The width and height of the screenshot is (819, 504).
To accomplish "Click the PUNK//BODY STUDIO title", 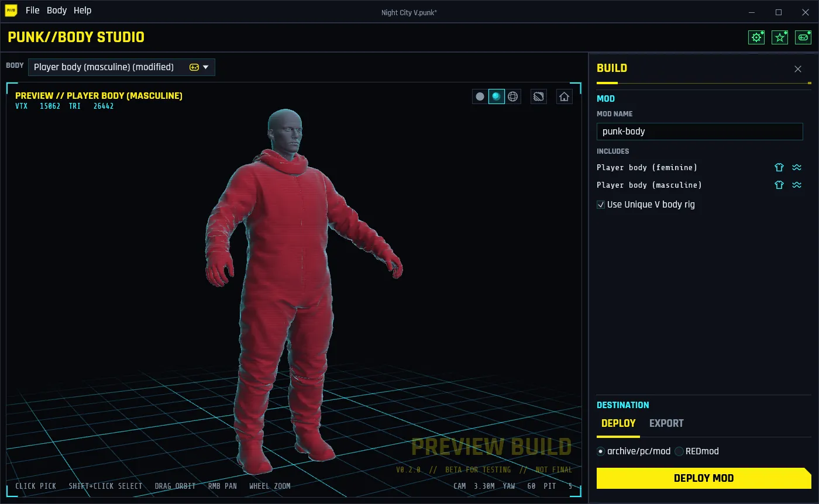I will [76, 37].
